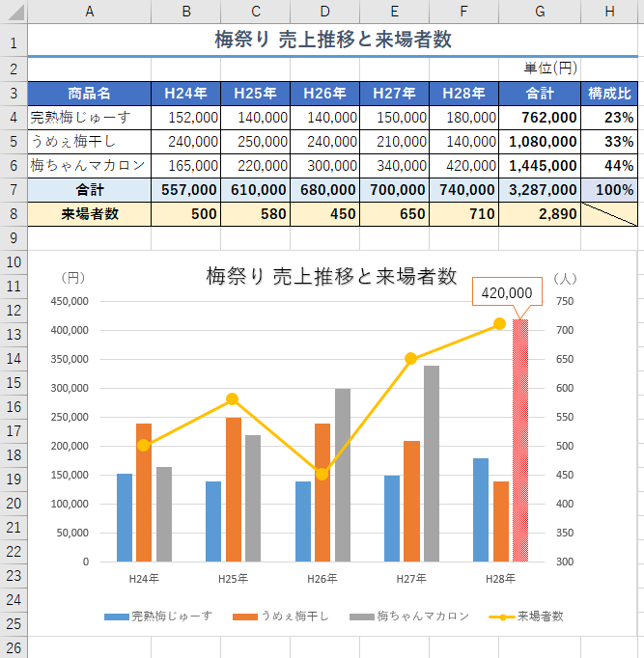The image size is (644, 658).
Task: Click the H26年 table header cell
Action: pyautogui.click(x=325, y=94)
